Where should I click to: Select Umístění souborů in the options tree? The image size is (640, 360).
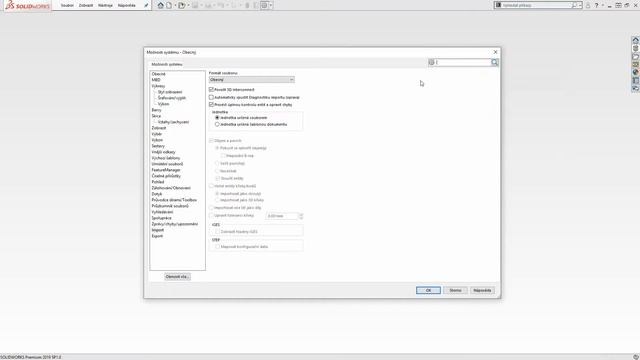[167, 164]
